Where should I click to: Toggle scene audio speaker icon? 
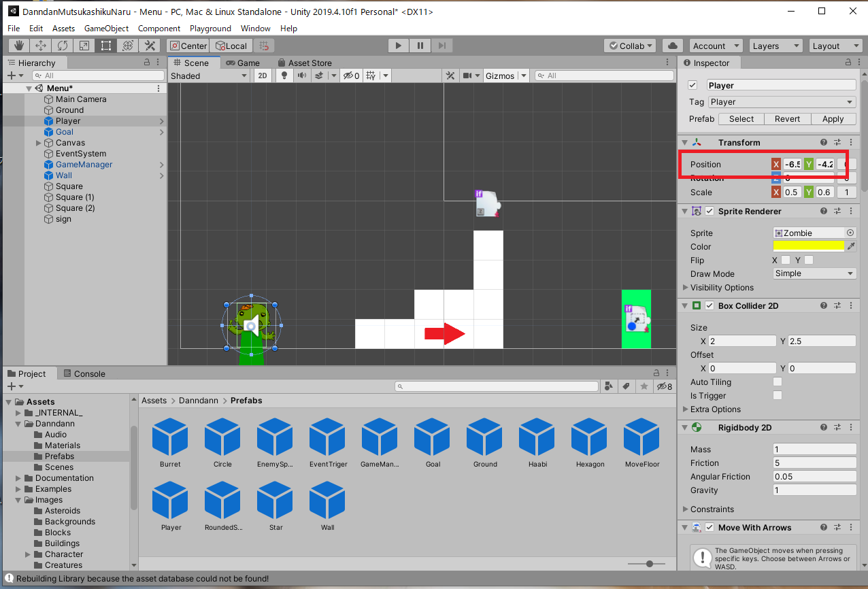click(x=301, y=75)
